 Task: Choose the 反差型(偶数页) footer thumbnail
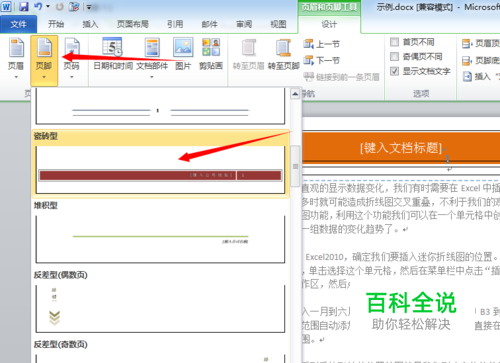tap(160, 308)
